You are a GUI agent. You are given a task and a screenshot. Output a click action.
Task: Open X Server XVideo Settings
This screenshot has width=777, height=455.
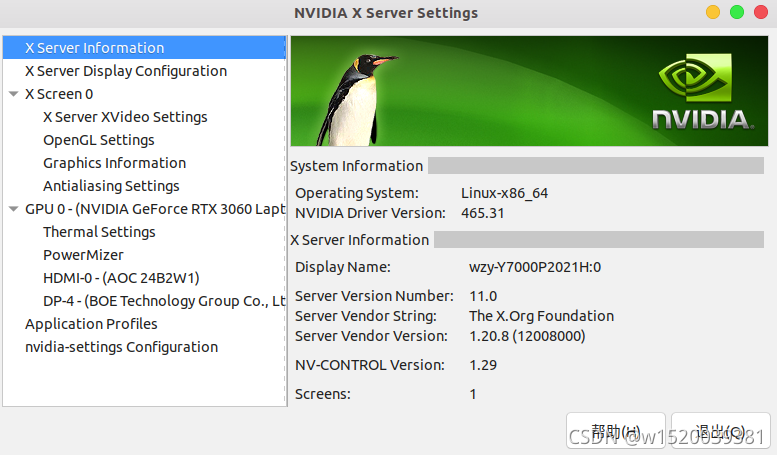pos(125,117)
